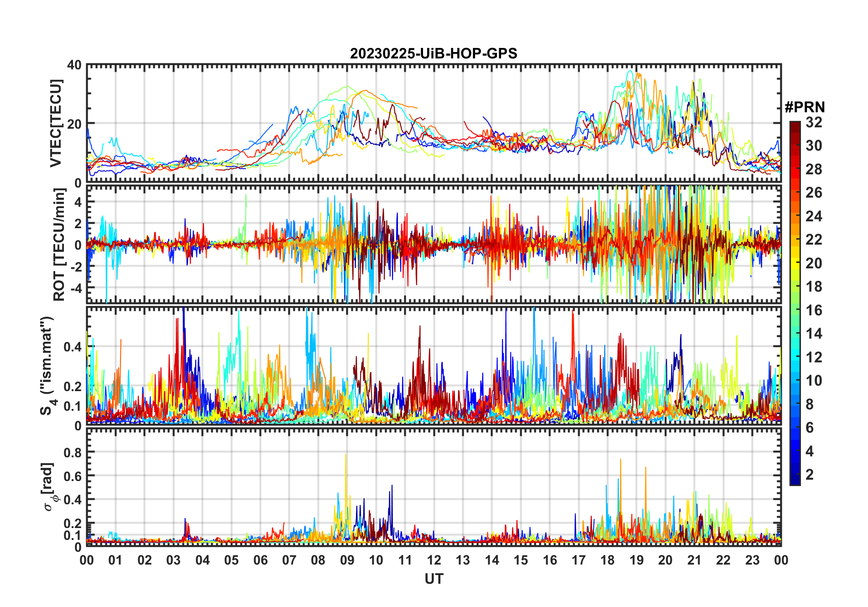Click x-axis tick label 06
This screenshot has width=868, height=607.
click(260, 560)
